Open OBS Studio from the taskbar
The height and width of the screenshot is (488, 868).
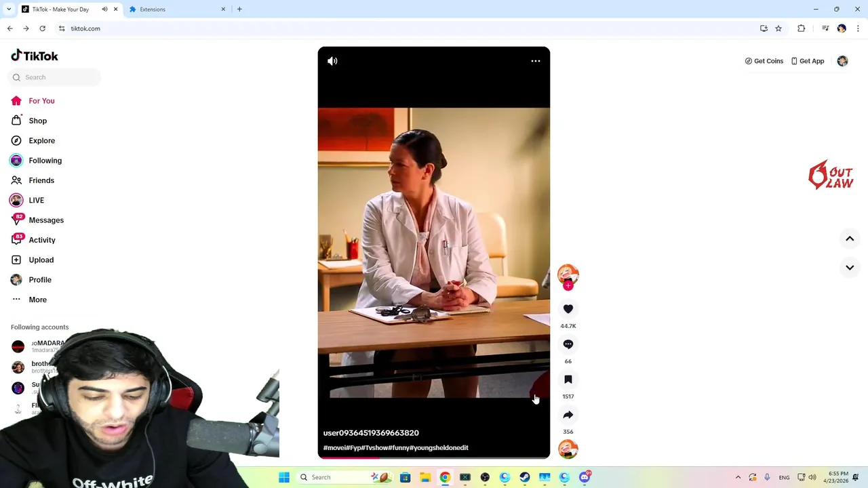[485, 477]
